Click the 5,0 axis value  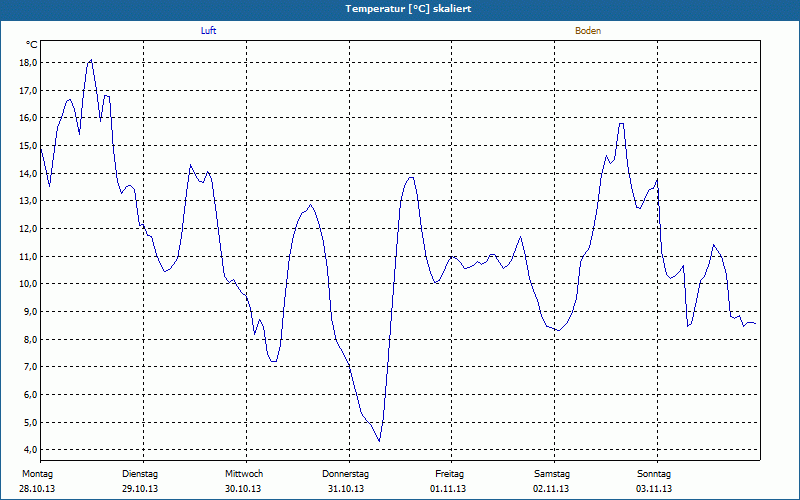click(30, 422)
